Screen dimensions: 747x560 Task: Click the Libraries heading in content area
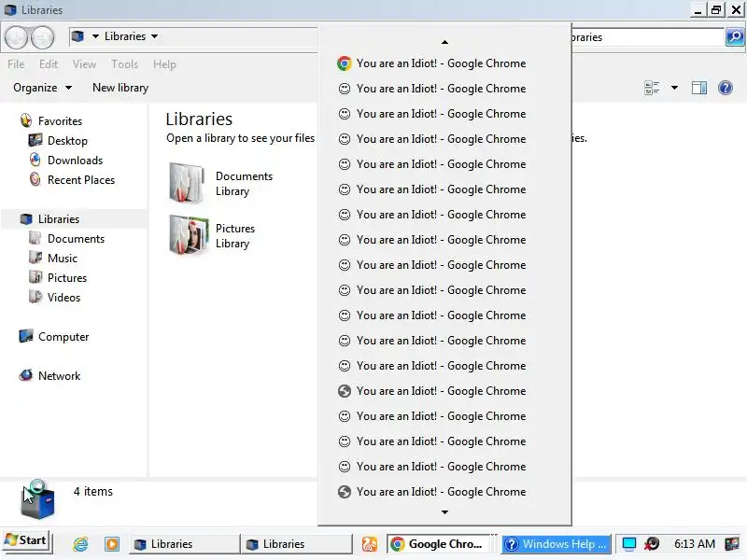point(199,119)
